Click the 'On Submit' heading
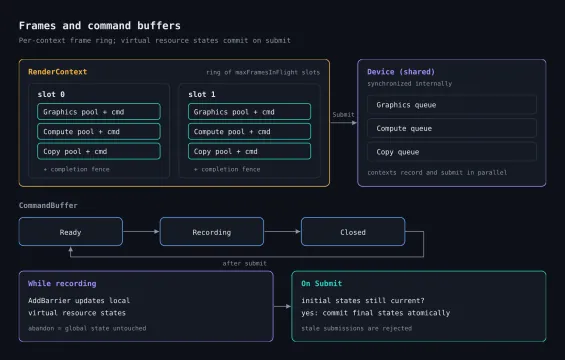Viewport: 565px width, 360px height. click(321, 283)
